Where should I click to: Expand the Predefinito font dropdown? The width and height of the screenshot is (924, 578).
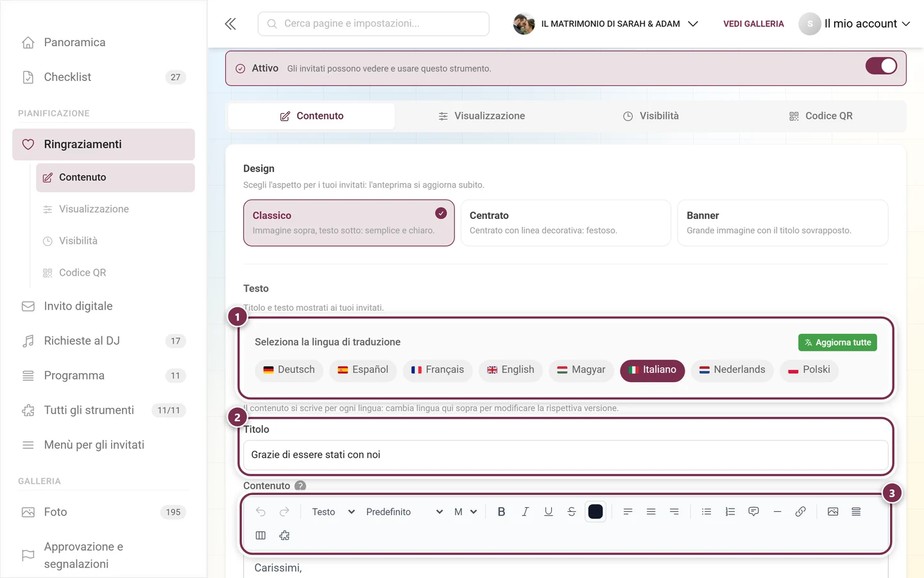pyautogui.click(x=404, y=512)
